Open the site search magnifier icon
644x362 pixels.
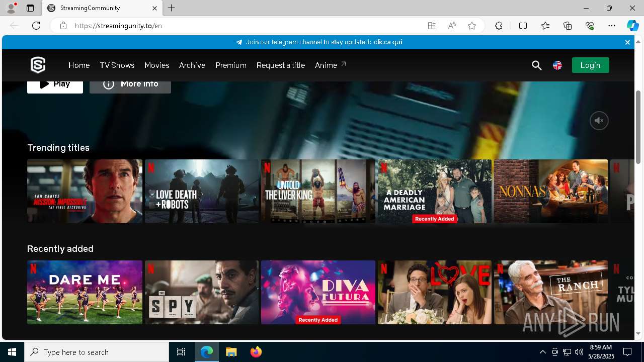tap(537, 65)
